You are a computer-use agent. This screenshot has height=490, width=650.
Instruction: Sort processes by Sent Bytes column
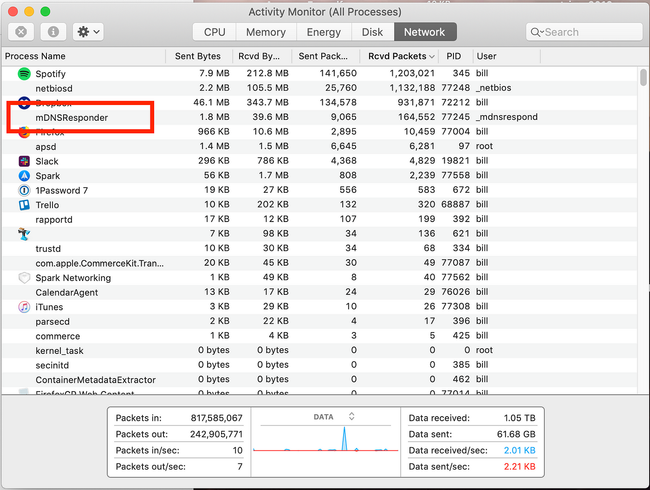click(x=198, y=56)
